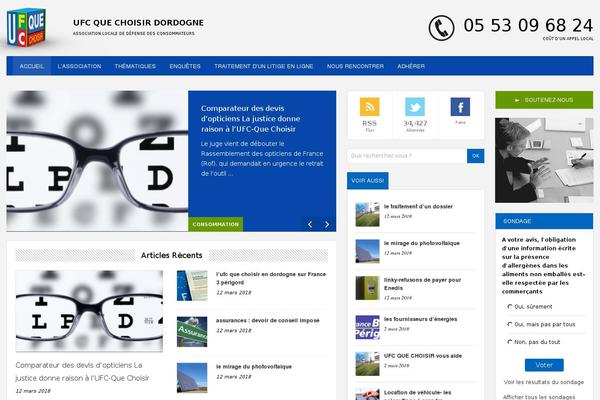Click the large eyeglasses slider image
This screenshot has width=600, height=400.
(97, 161)
